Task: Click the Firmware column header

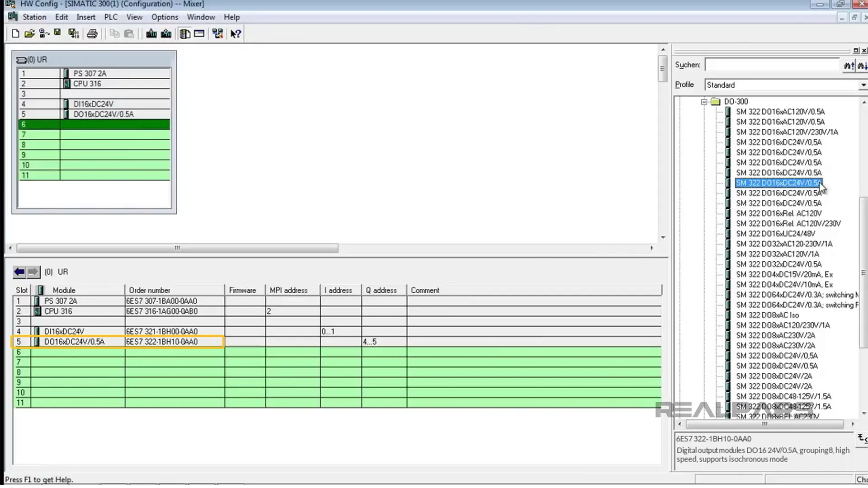Action: coord(245,290)
